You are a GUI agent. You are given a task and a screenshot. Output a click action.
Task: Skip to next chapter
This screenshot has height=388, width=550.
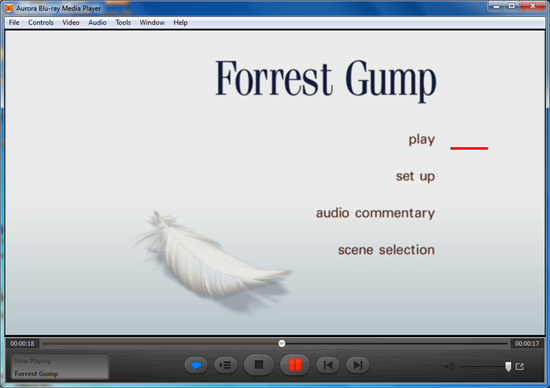tap(357, 365)
